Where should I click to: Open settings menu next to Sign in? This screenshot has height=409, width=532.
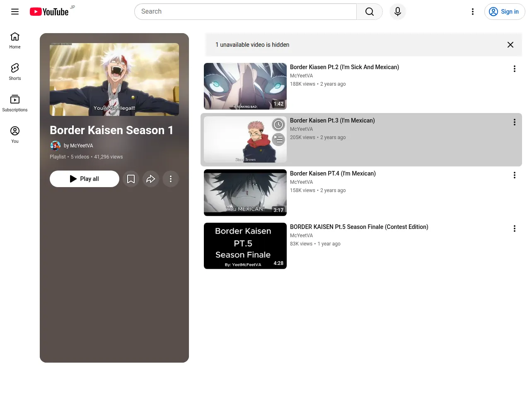pos(473,12)
